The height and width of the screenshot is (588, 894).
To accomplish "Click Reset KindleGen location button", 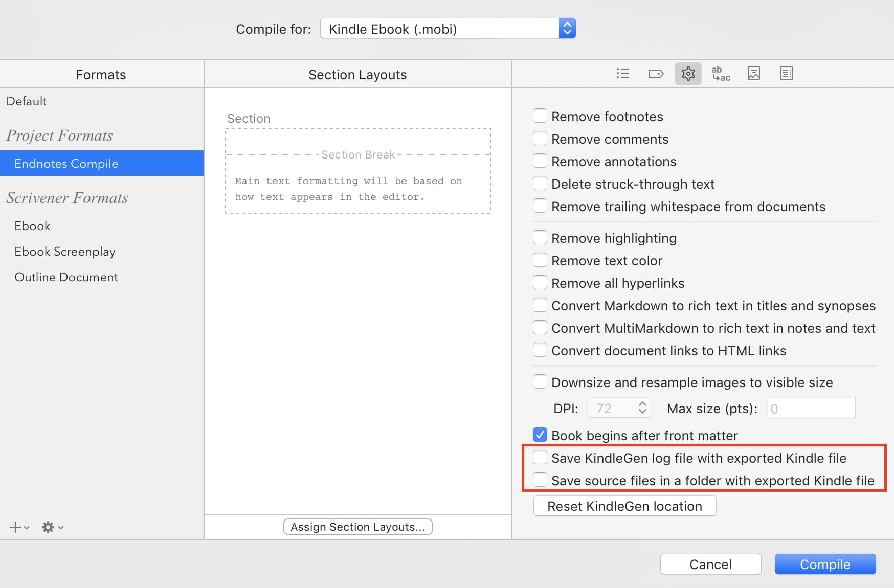I will coord(624,506).
